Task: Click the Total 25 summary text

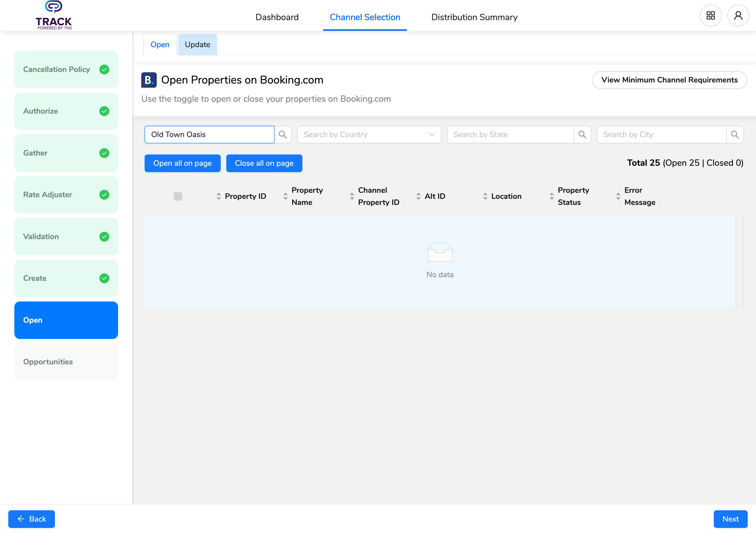Action: pos(685,163)
